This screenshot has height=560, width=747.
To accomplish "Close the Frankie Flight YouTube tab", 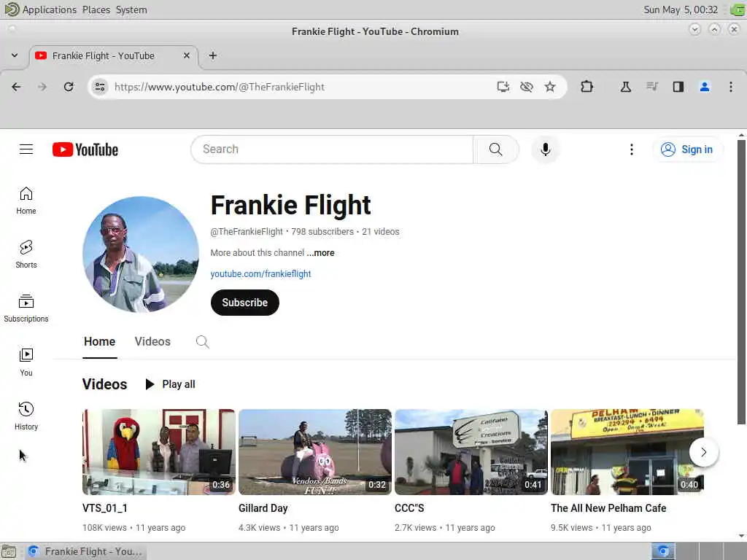I will pos(187,55).
